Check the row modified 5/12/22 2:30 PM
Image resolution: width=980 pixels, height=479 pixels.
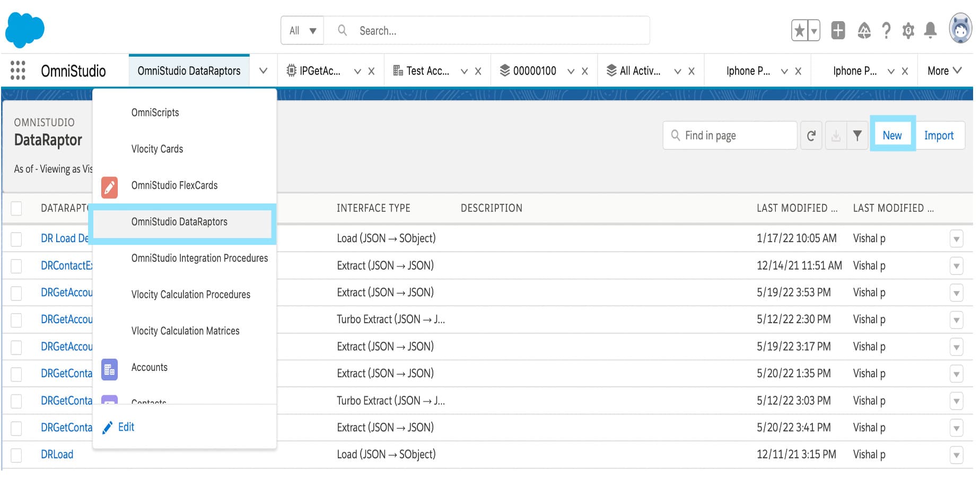pyautogui.click(x=16, y=320)
